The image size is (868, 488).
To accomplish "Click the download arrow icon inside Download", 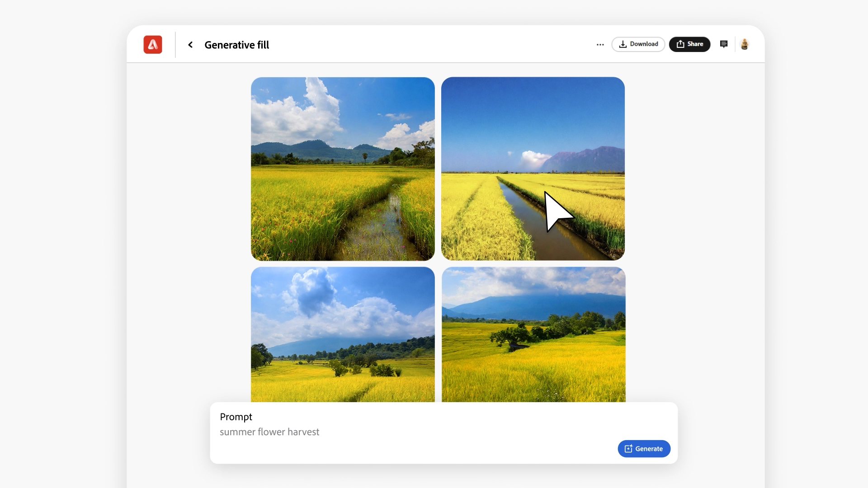I will [x=623, y=44].
